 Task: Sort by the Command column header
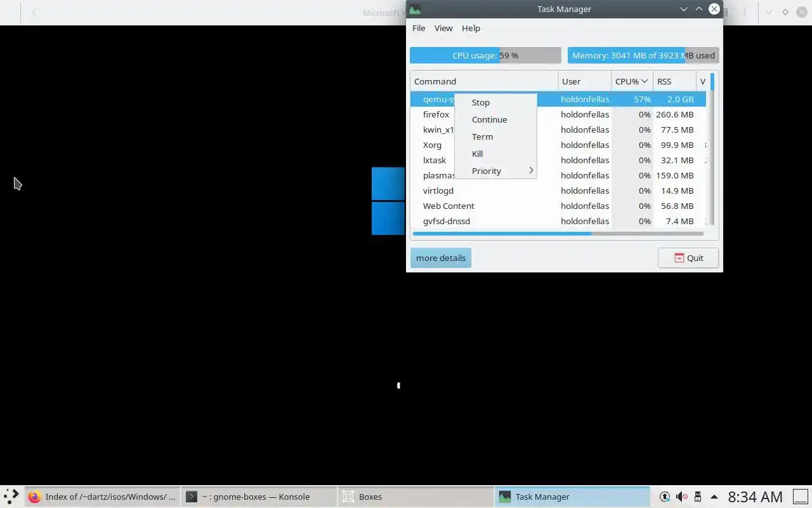[x=484, y=81]
